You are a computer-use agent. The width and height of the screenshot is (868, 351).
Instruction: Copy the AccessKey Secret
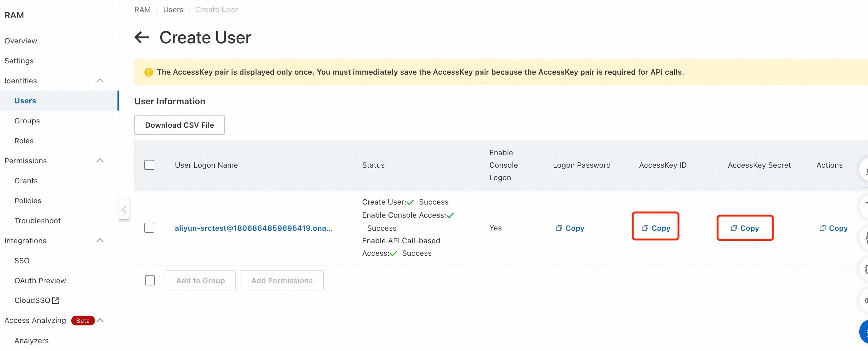point(745,228)
